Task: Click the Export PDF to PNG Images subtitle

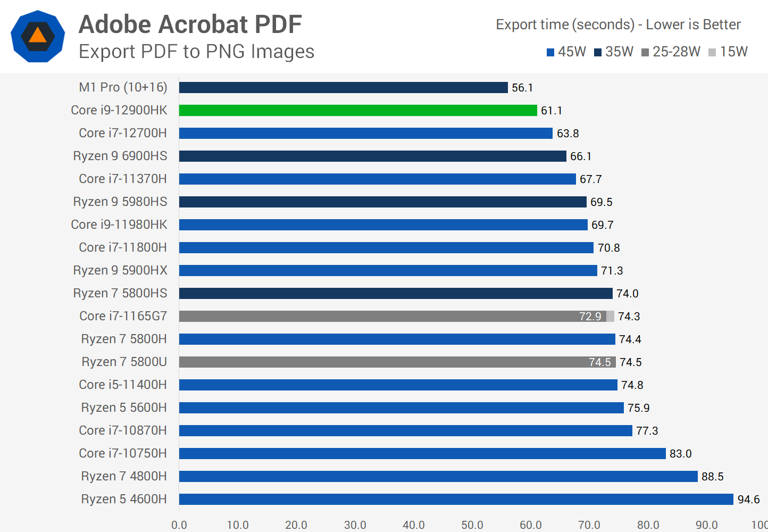Action: tap(196, 52)
